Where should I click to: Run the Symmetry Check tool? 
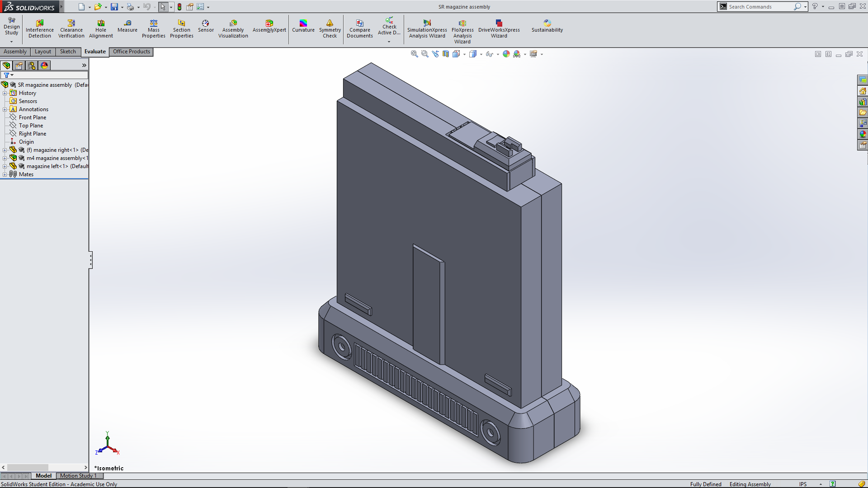(330, 28)
